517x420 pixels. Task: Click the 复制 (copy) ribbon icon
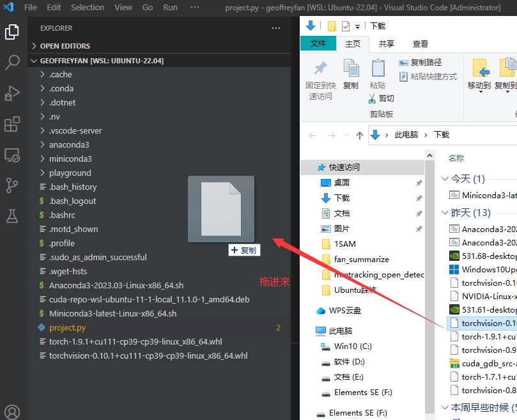tap(351, 74)
